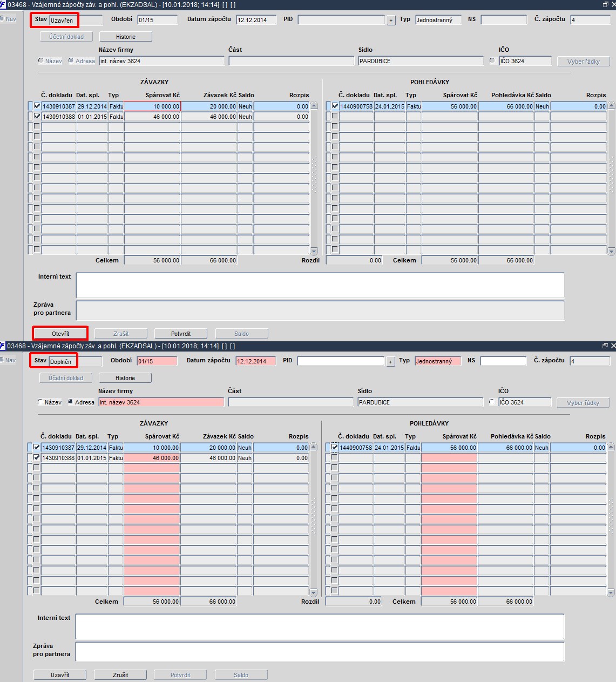Focus the Interní text area in the Doplněn form
The image size is (616, 682).
(320, 626)
